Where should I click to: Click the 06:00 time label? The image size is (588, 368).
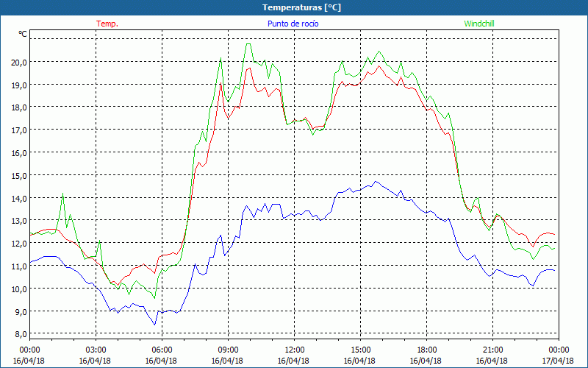pos(162,350)
